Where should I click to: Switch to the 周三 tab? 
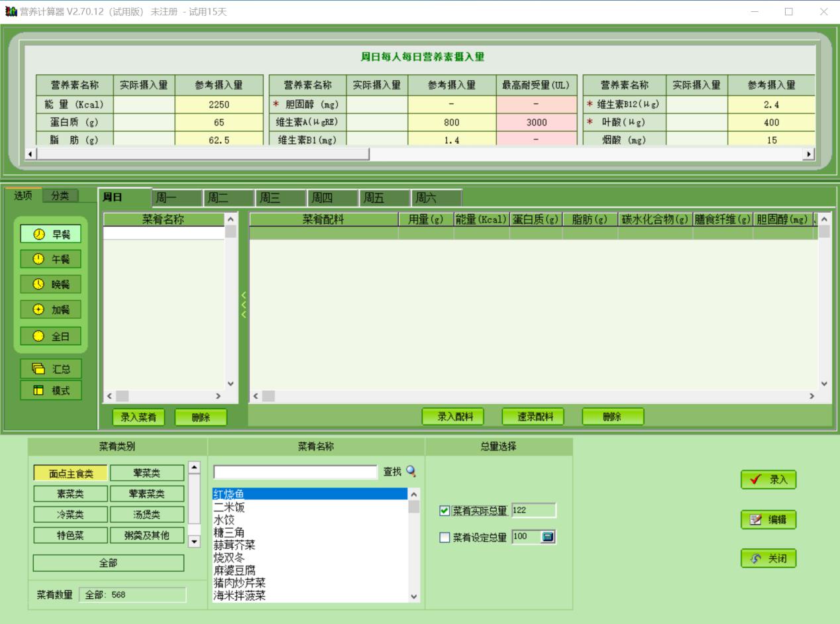click(x=280, y=197)
